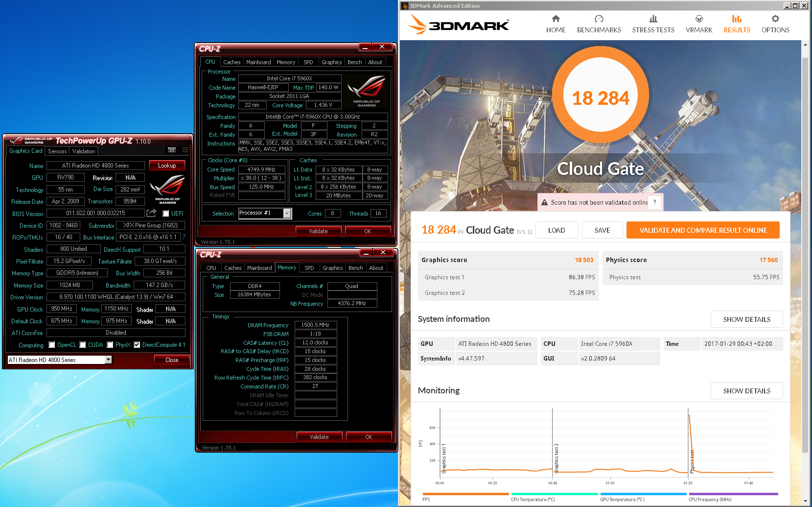This screenshot has height=507, width=812.
Task: Click Close button in GPU-Z
Action: (x=172, y=360)
